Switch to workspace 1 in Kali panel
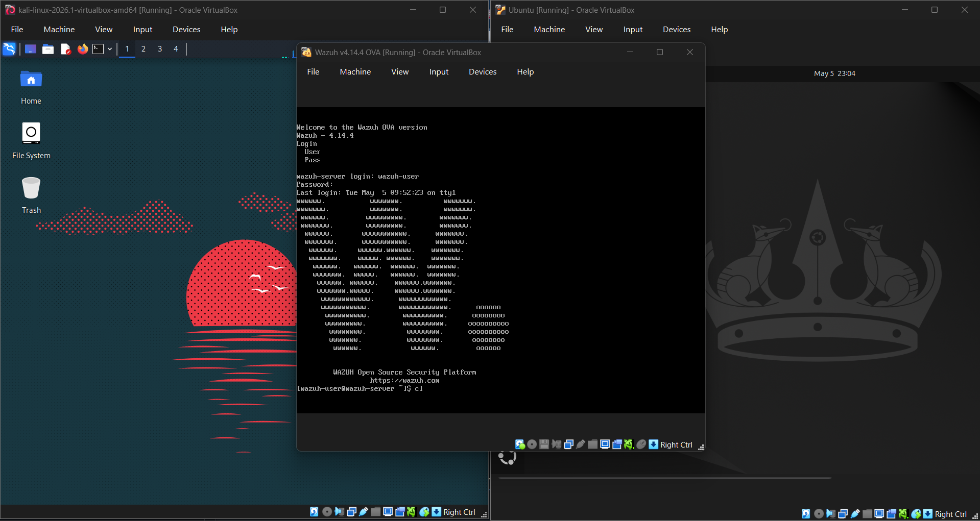 127,49
